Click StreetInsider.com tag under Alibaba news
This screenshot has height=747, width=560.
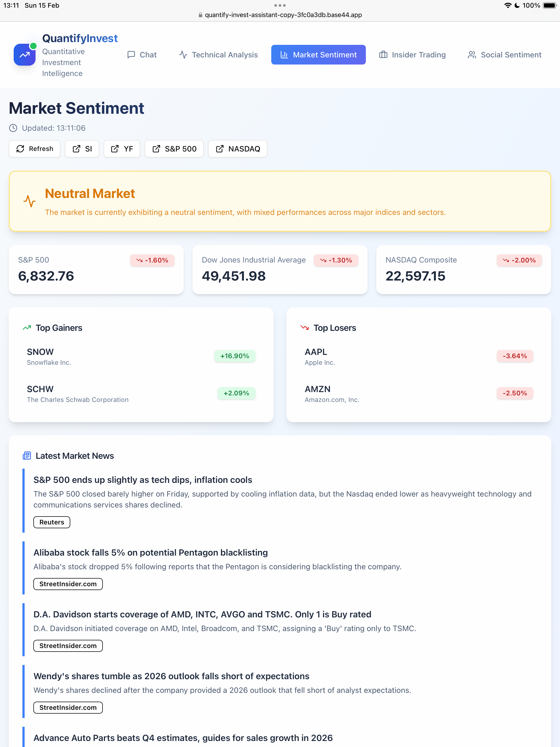pyautogui.click(x=68, y=584)
